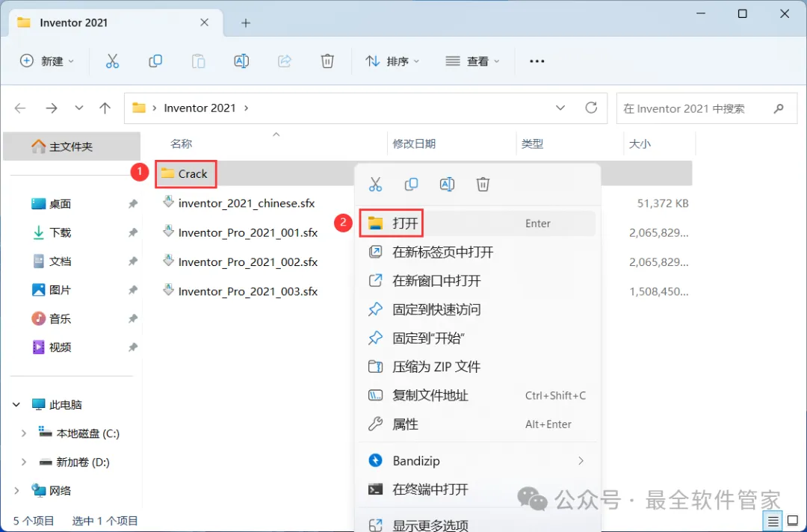This screenshot has width=807, height=532.
Task: Refresh the Inventor 2021 folder view
Action: pos(591,108)
